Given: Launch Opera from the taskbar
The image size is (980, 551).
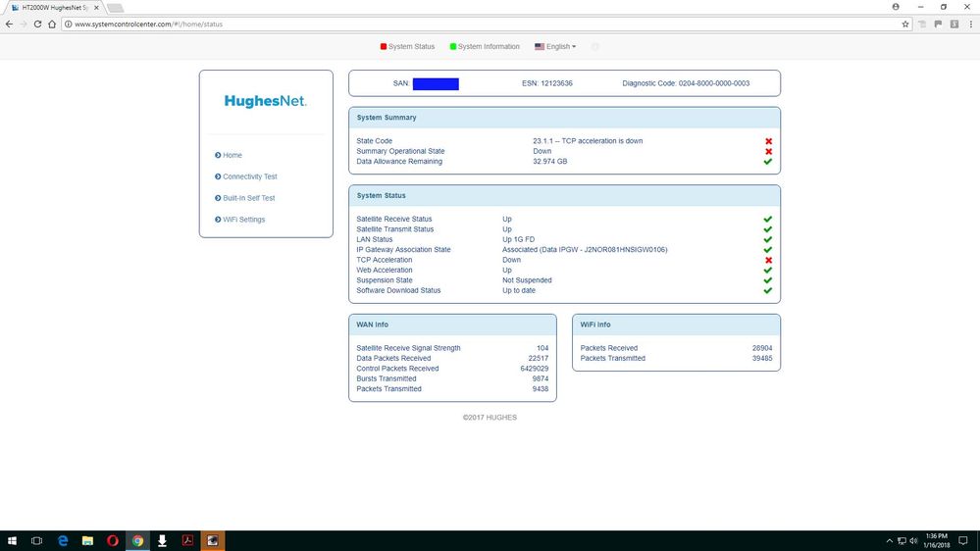Looking at the screenshot, I should coord(113,540).
